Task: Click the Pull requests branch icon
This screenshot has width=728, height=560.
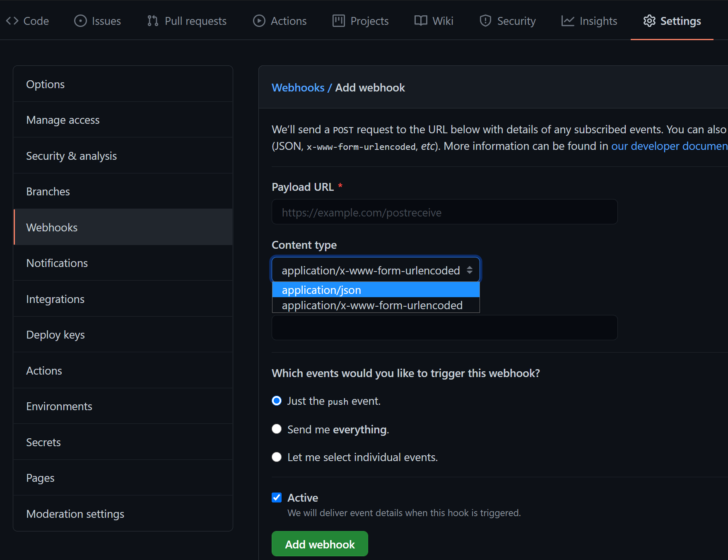Action: pos(153,21)
